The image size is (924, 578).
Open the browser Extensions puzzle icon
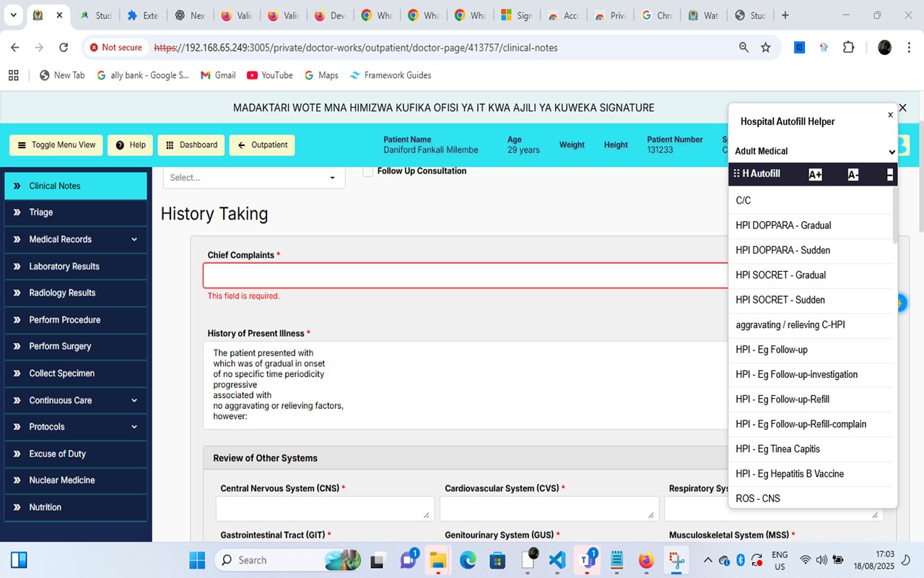(x=849, y=47)
